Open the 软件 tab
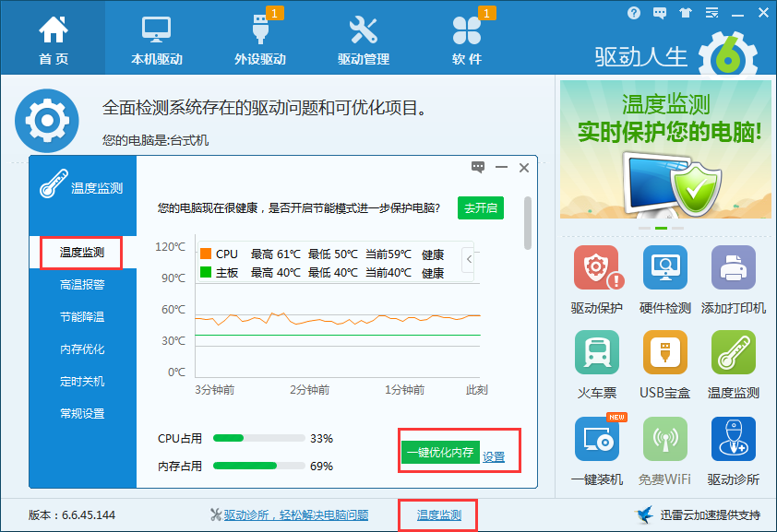 (x=467, y=40)
